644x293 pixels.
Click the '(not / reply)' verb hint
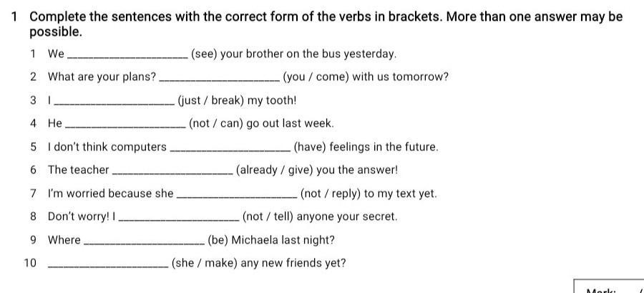(x=331, y=193)
